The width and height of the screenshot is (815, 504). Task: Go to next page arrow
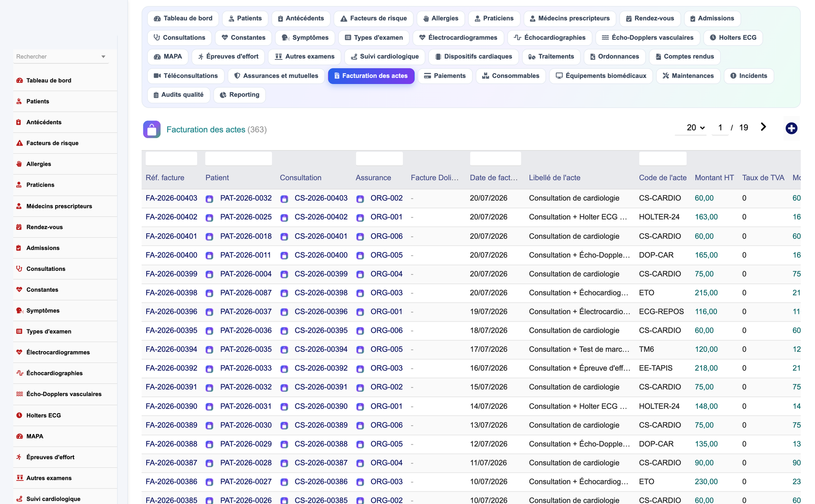point(763,127)
